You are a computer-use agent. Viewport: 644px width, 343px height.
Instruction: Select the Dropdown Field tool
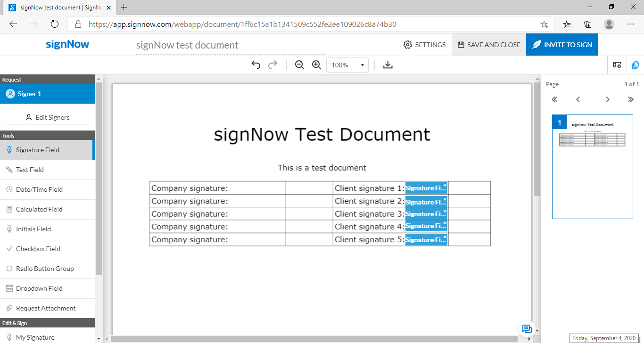tap(47, 288)
